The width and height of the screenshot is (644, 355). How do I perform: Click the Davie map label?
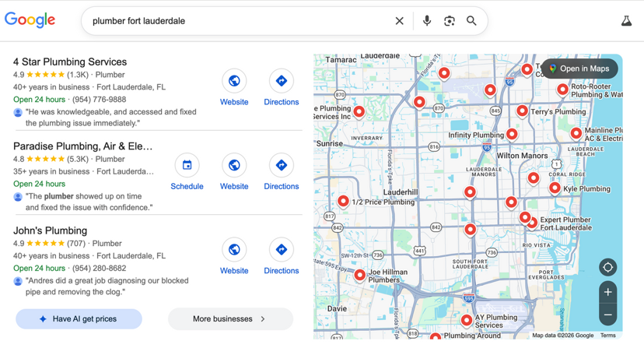click(x=338, y=308)
